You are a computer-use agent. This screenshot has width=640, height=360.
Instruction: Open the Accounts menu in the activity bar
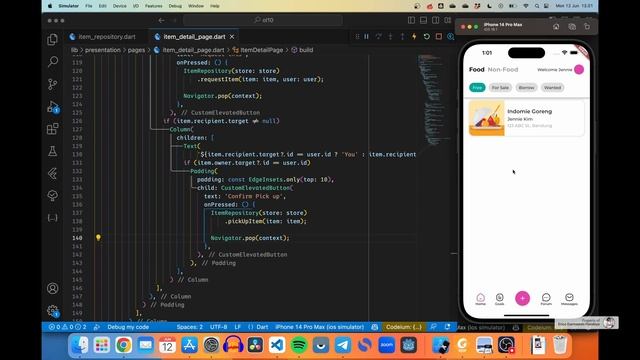[x=53, y=288]
